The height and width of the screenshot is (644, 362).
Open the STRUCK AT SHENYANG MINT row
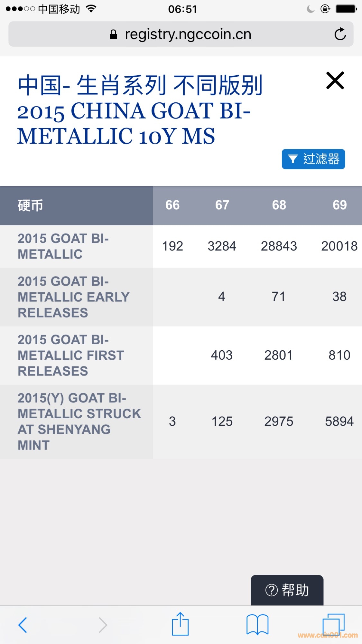(79, 421)
